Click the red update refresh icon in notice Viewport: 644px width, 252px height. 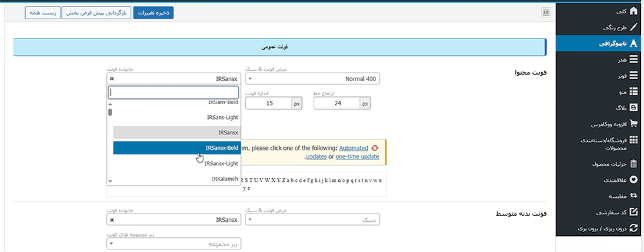tap(375, 148)
